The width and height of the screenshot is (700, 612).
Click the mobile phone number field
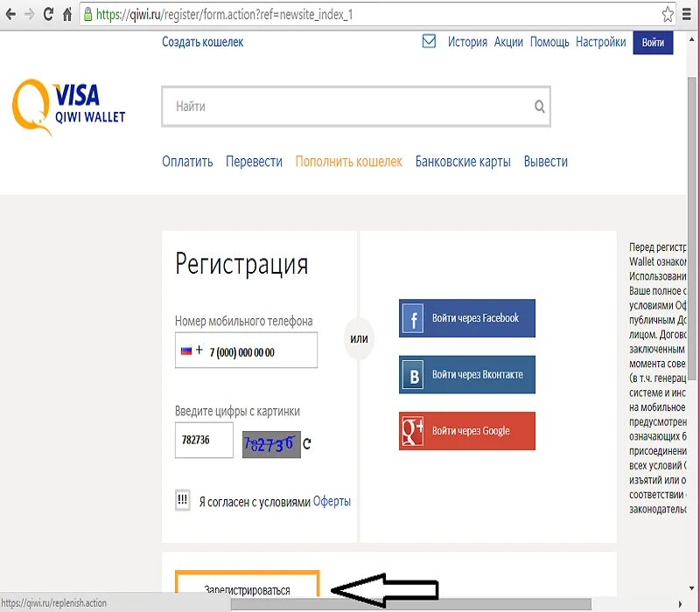[x=246, y=351]
